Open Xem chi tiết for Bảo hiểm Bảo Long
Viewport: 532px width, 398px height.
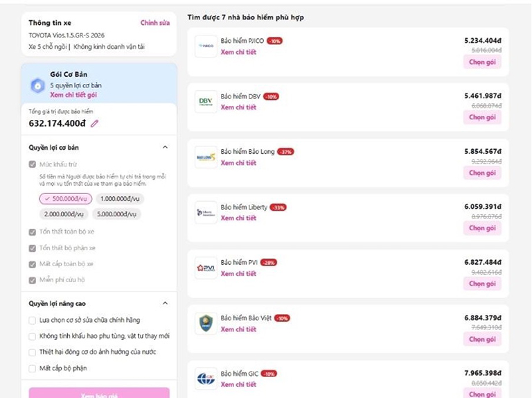click(x=238, y=163)
